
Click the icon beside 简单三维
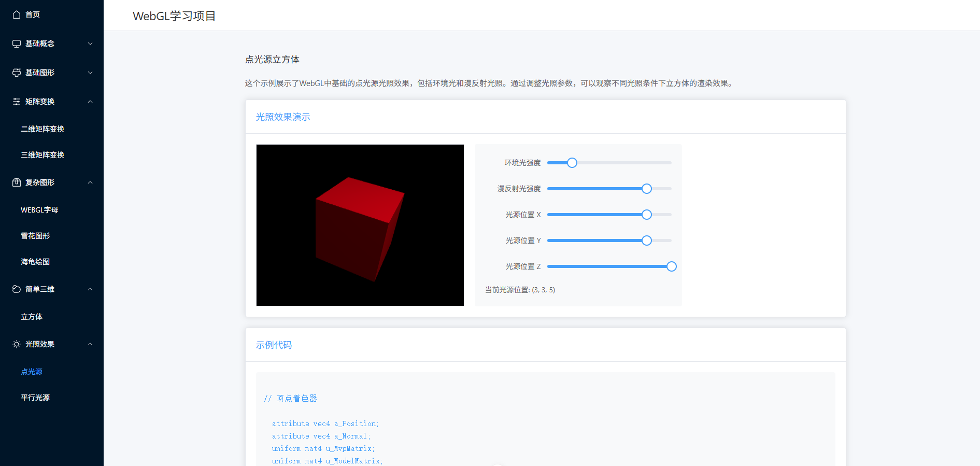coord(17,289)
